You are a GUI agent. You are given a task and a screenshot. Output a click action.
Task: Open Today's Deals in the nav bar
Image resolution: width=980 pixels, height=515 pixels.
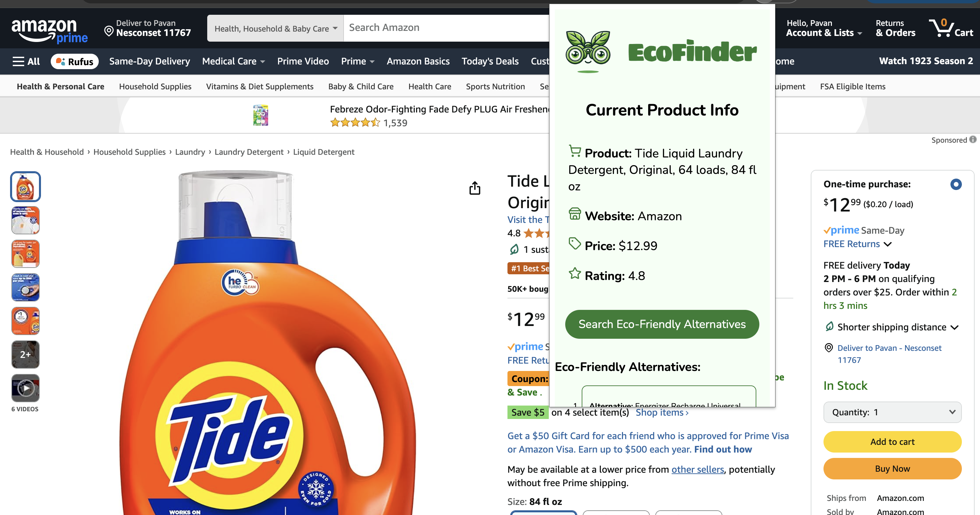pyautogui.click(x=490, y=61)
